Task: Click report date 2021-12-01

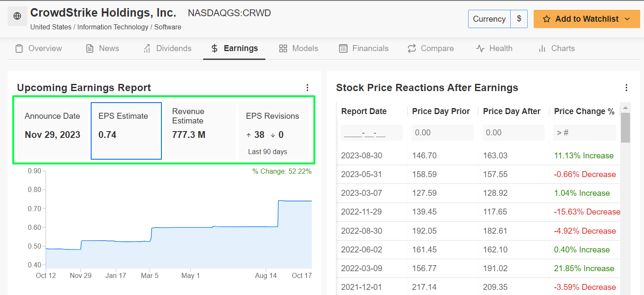Action: [x=362, y=287]
